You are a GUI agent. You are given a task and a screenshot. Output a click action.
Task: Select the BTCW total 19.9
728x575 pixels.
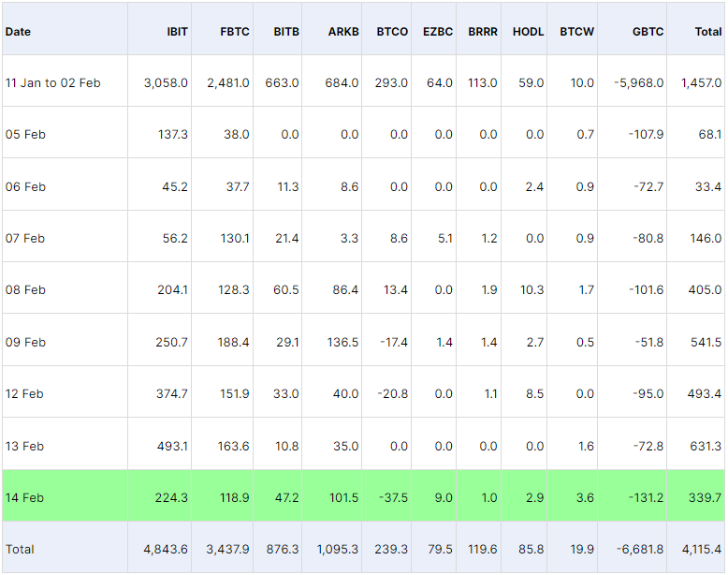[x=582, y=550]
